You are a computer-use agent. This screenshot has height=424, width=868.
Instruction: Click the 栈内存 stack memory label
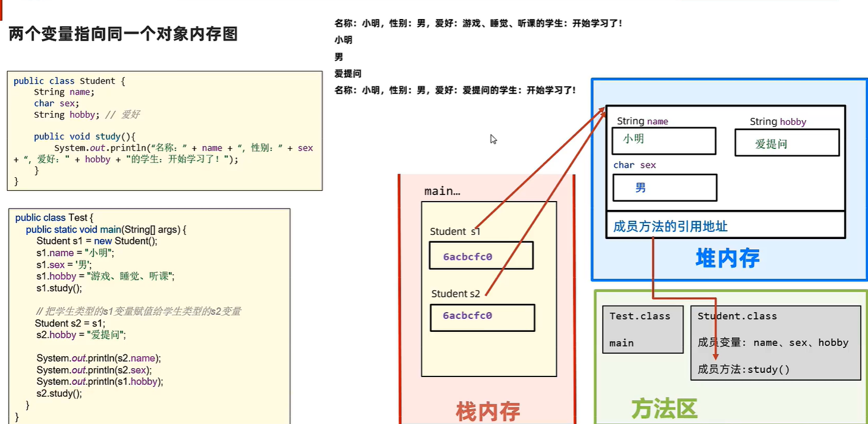(488, 412)
